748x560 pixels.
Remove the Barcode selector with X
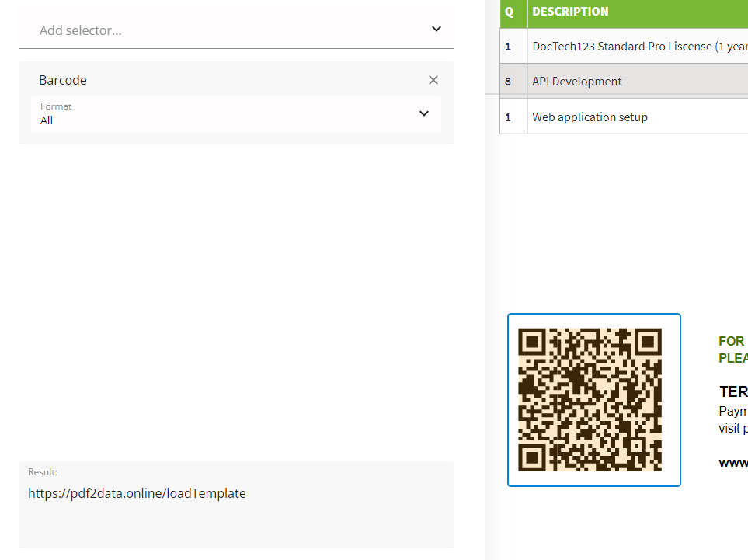tap(433, 80)
